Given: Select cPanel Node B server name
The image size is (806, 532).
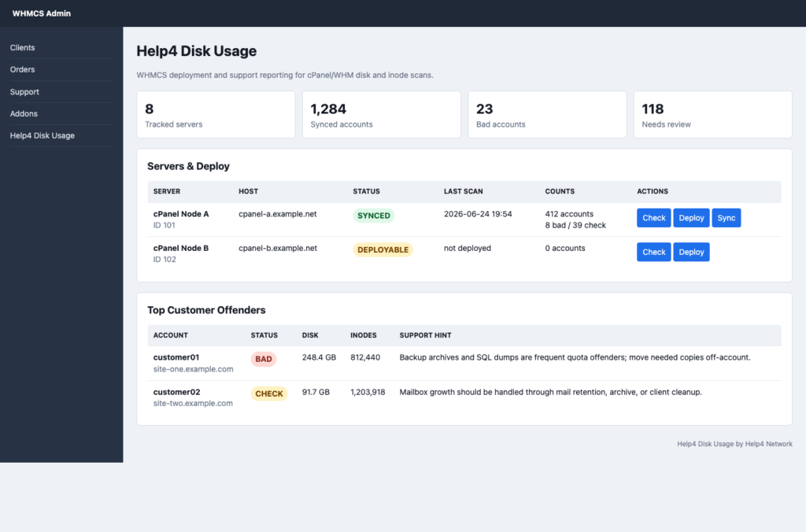Looking at the screenshot, I should (x=181, y=248).
